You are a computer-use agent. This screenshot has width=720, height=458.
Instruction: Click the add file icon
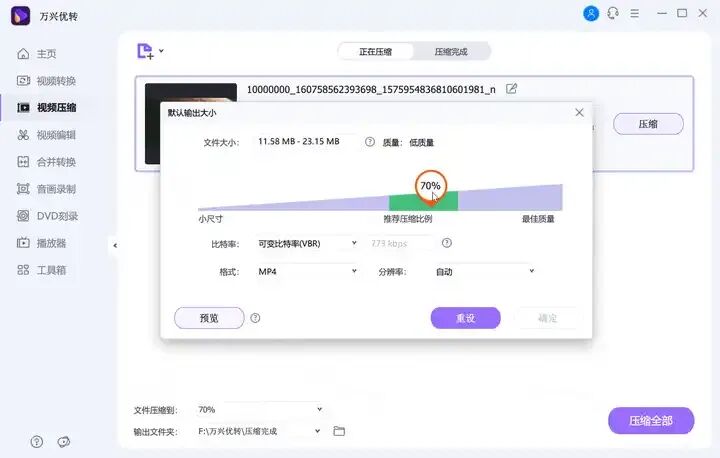[146, 51]
